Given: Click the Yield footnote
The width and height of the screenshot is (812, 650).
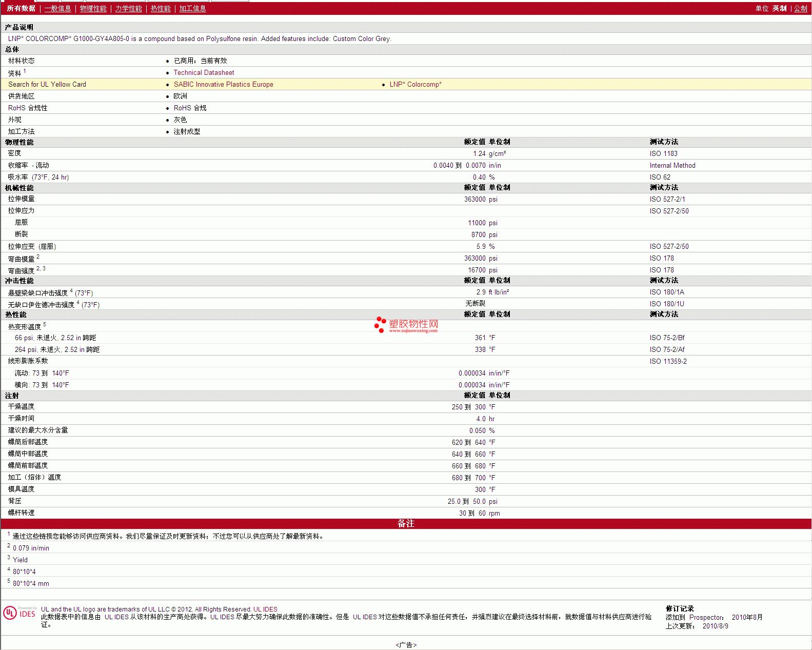Looking at the screenshot, I should (x=20, y=560).
